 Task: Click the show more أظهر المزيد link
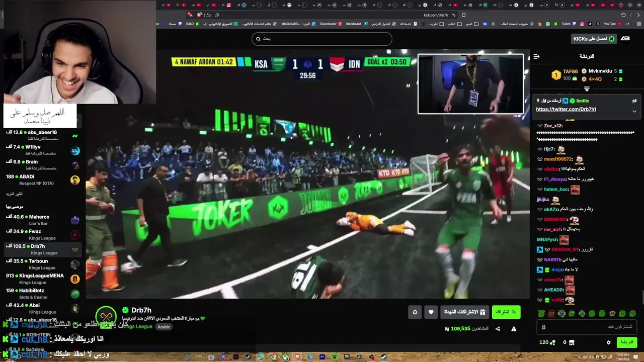pos(14,194)
